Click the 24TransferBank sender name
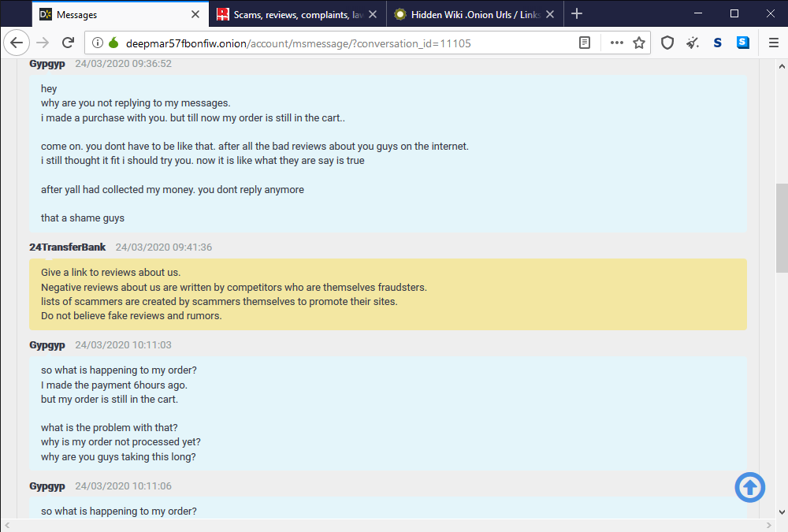This screenshot has width=788, height=532. pyautogui.click(x=67, y=247)
